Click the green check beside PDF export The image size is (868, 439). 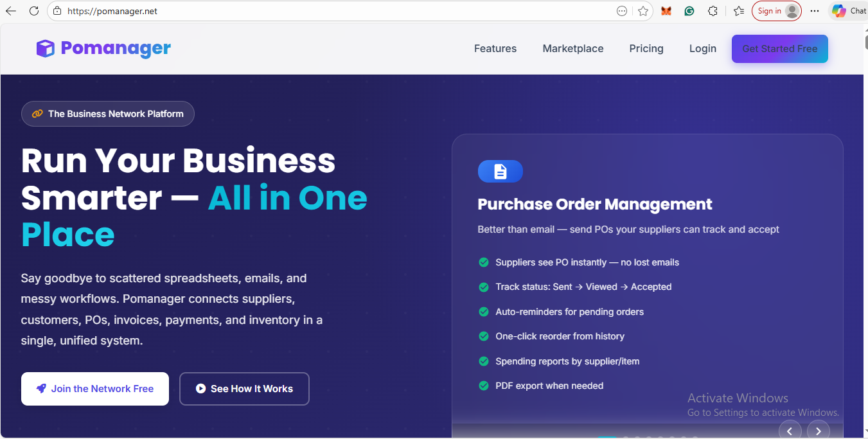point(484,386)
